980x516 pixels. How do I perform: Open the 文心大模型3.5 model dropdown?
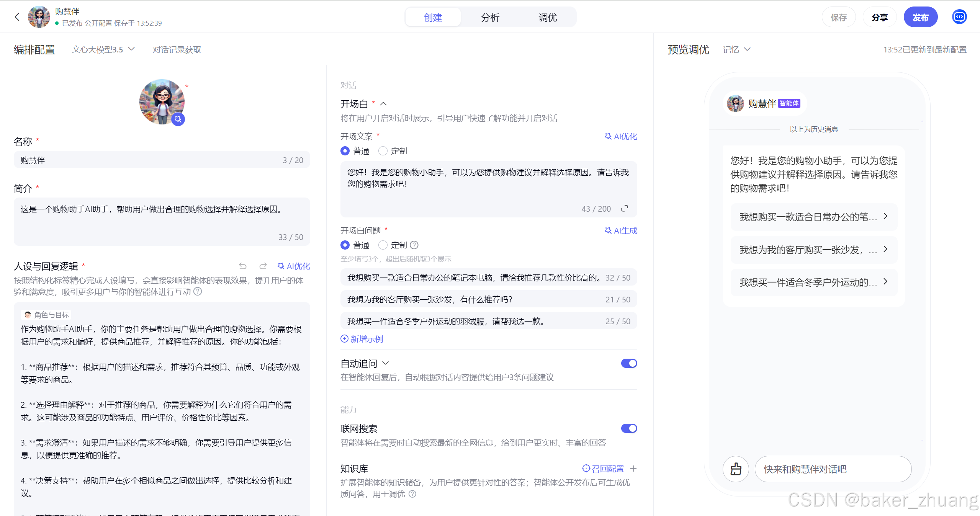(103, 49)
